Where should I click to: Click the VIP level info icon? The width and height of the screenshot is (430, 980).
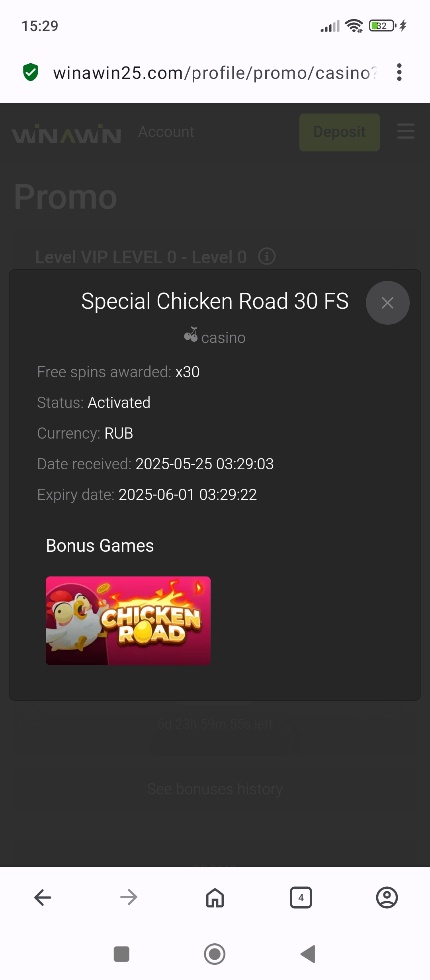click(267, 256)
